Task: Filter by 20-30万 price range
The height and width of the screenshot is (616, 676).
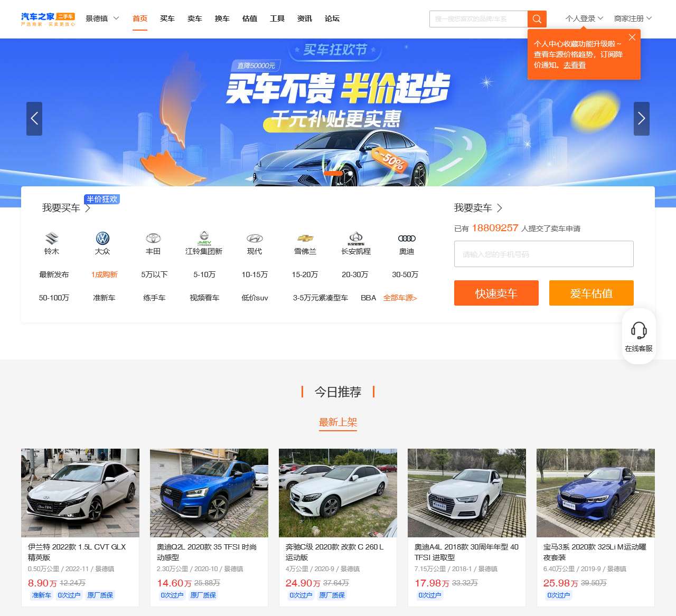Action: pyautogui.click(x=355, y=274)
